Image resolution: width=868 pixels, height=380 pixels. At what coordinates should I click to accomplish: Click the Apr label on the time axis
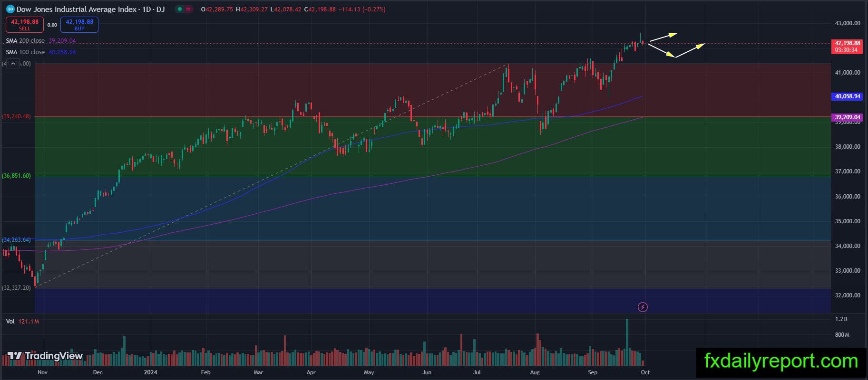311,372
